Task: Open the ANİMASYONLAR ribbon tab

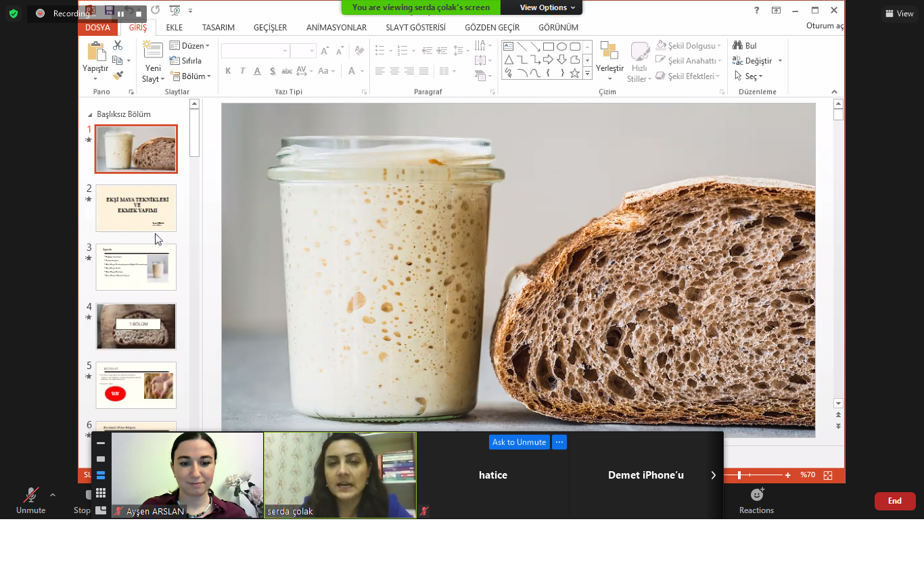Action: click(x=336, y=28)
